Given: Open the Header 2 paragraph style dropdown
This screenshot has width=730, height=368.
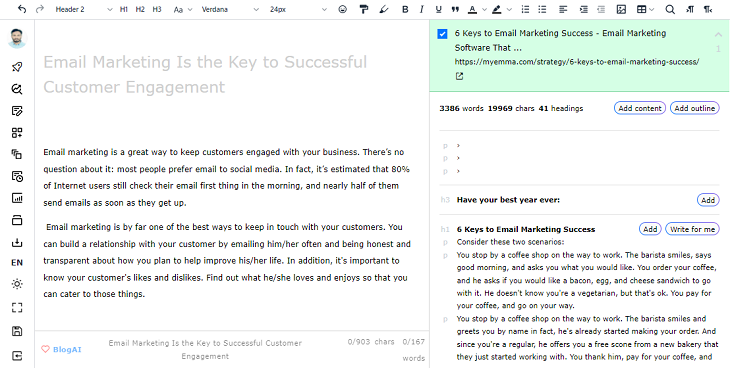Looking at the screenshot, I should coord(83,9).
